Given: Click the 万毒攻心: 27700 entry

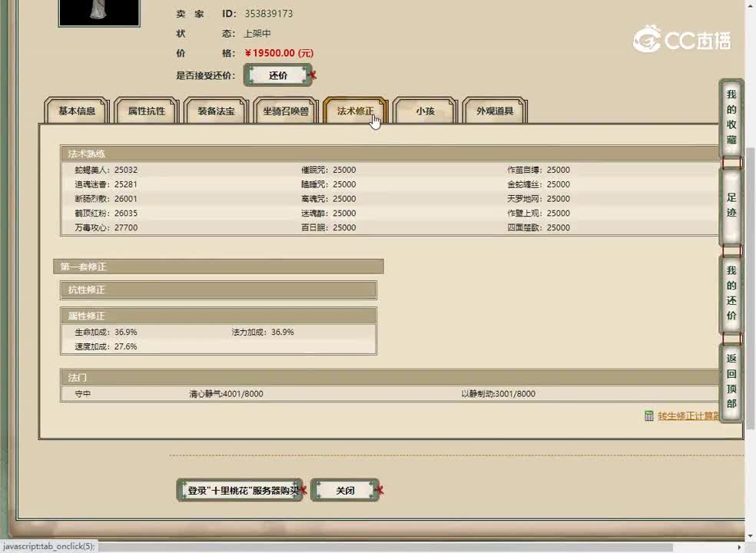Looking at the screenshot, I should (106, 227).
